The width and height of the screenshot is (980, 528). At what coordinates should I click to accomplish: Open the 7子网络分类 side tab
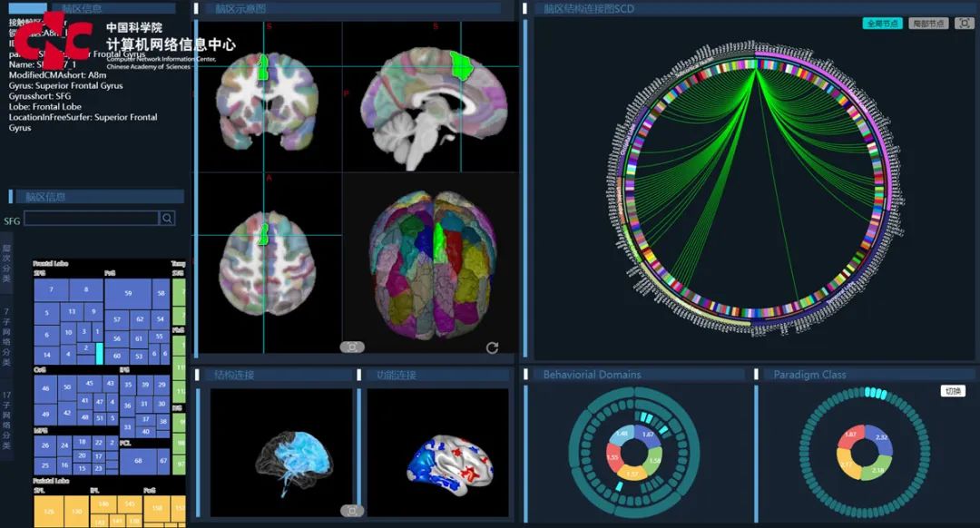coord(6,337)
